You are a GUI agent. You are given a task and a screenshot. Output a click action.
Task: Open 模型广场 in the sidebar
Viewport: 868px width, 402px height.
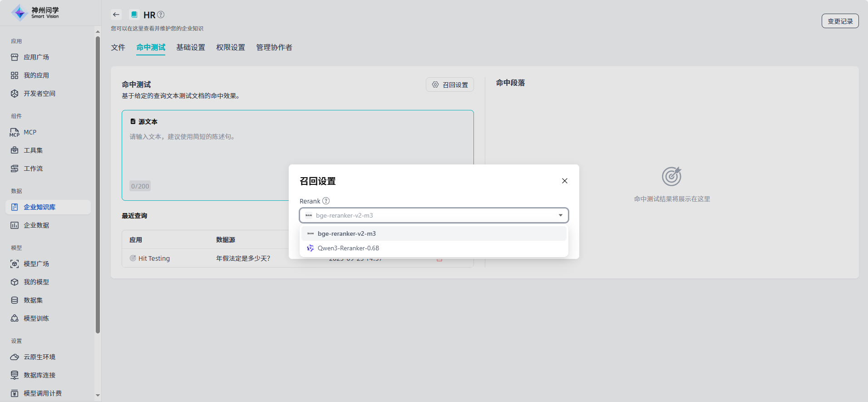[x=36, y=264]
